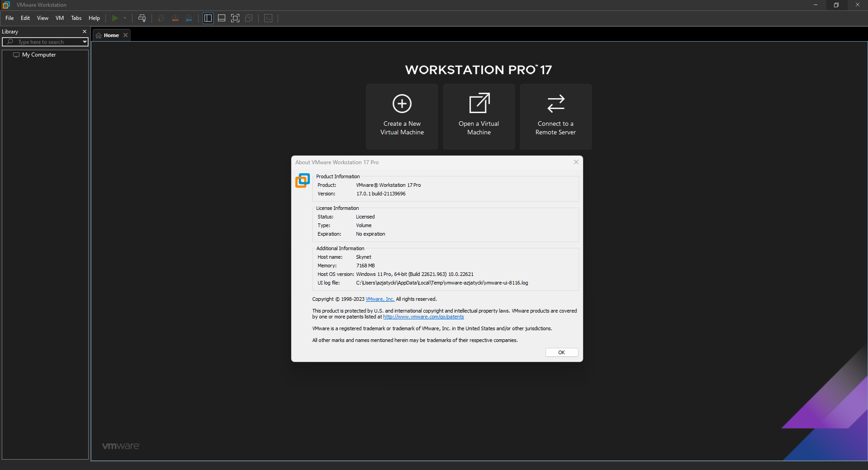Open the Snapshot Manager wrench icon
Viewport: 868px width, 470px height.
click(189, 18)
